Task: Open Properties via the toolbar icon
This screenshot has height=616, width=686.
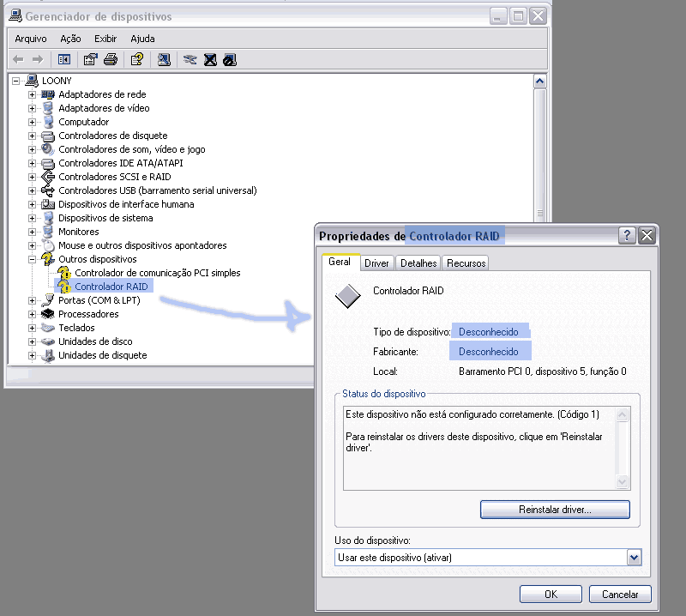Action: 91,59
